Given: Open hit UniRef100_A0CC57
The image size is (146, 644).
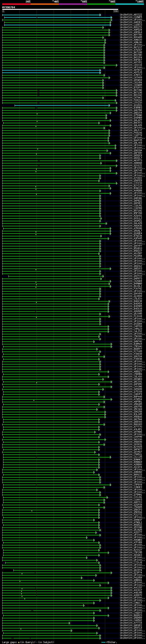Looking at the screenshot, I should click(x=131, y=588).
